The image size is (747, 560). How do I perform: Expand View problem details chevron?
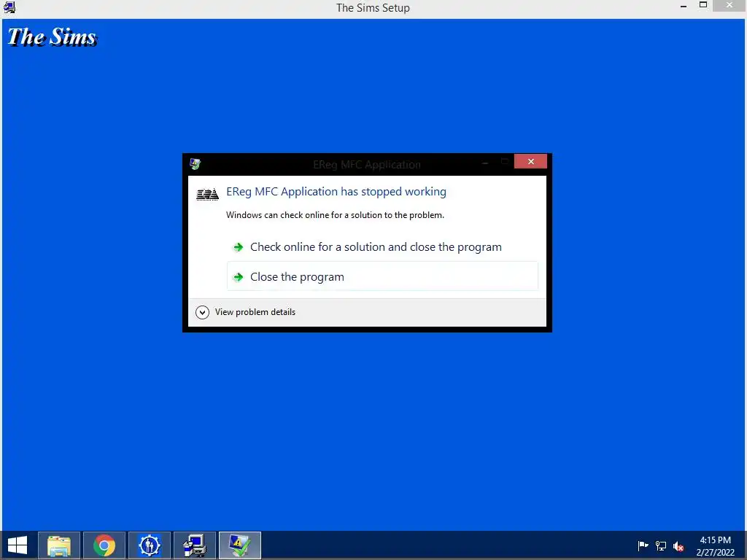point(202,312)
